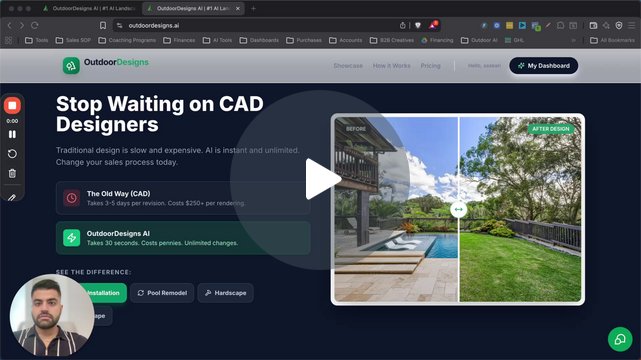Close the active OutdoorDesigns AI tab

pos(238,8)
